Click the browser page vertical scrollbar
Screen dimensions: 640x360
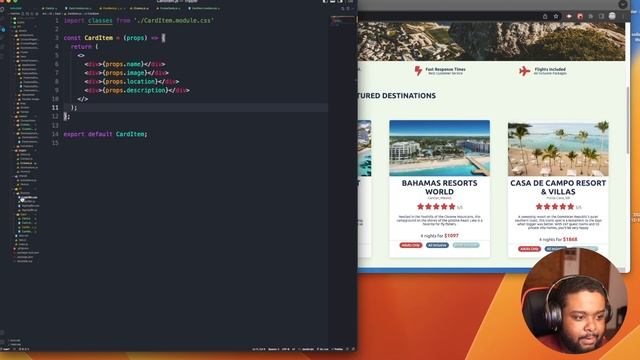627,120
